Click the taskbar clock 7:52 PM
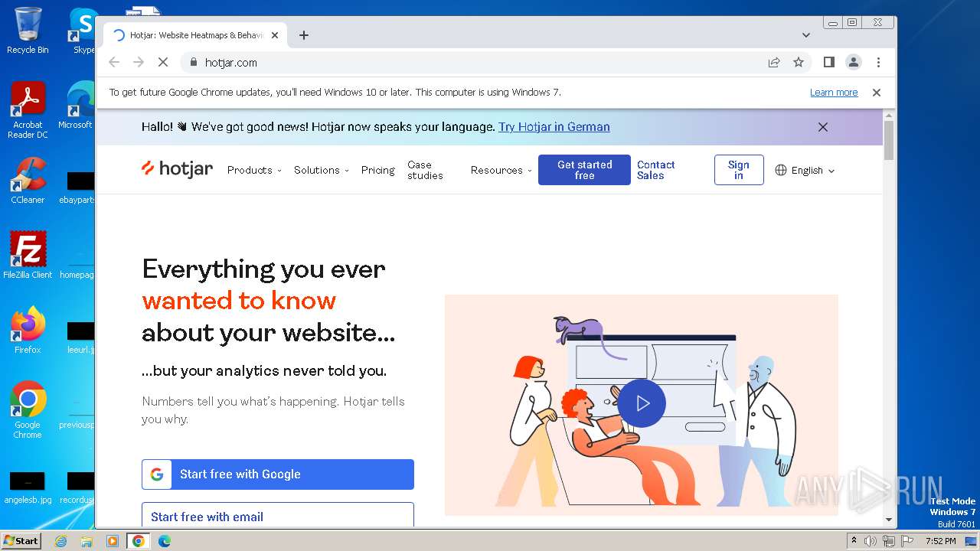This screenshot has height=551, width=980. click(941, 541)
